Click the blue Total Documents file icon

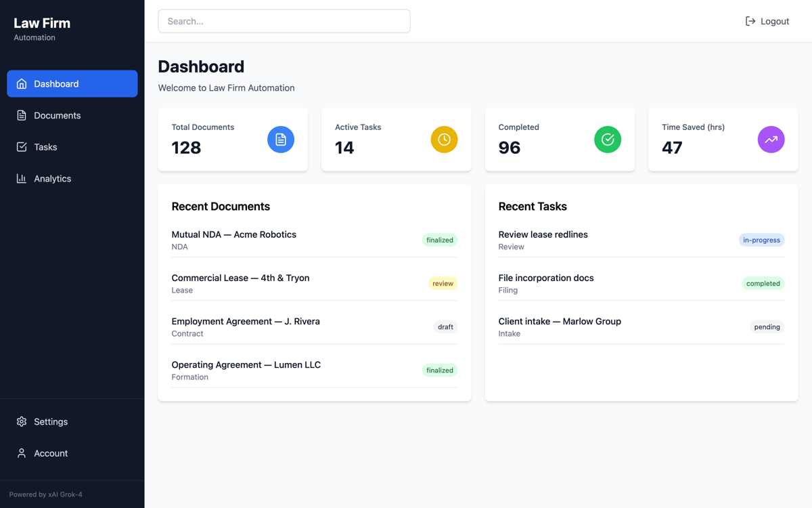(x=281, y=140)
